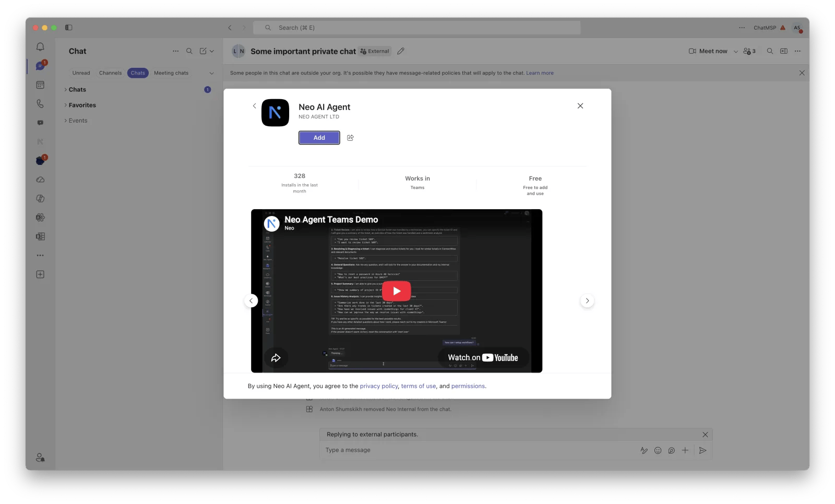
Task: Select the Meeting chats filter tab
Action: point(171,73)
